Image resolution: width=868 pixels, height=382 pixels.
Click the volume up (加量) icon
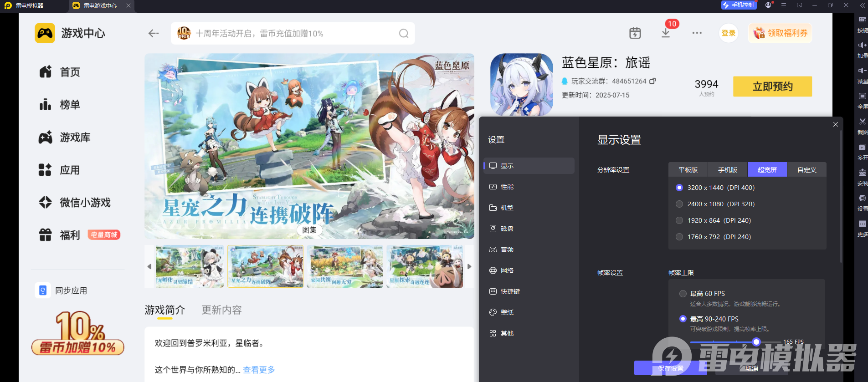(x=862, y=45)
